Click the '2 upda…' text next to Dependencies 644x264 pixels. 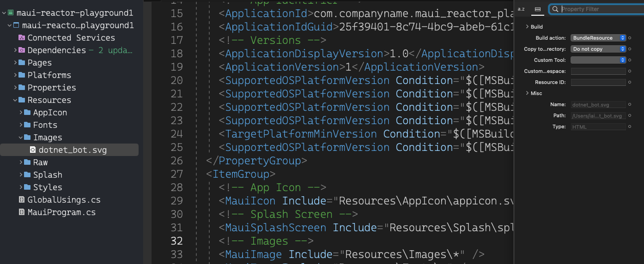point(115,50)
